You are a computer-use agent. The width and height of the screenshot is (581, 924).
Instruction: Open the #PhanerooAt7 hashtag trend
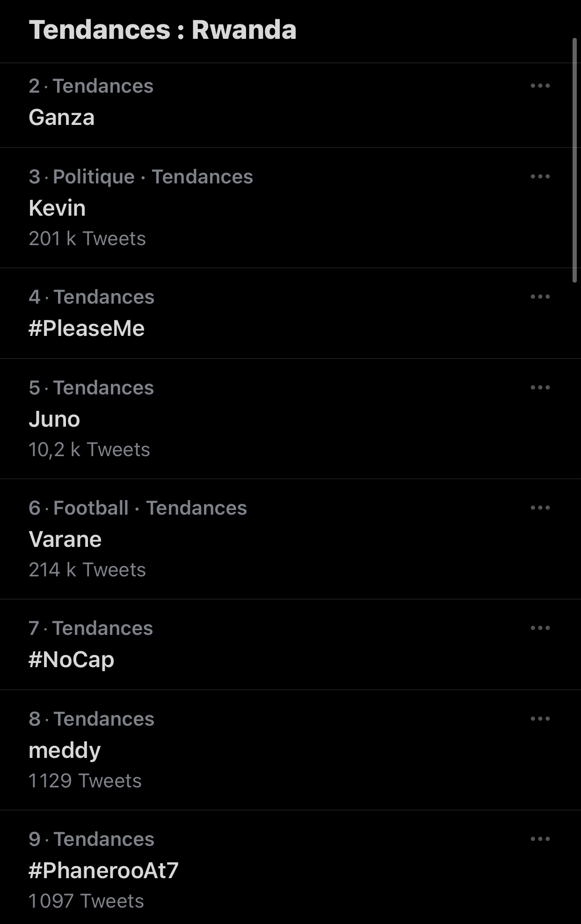pyautogui.click(x=103, y=871)
